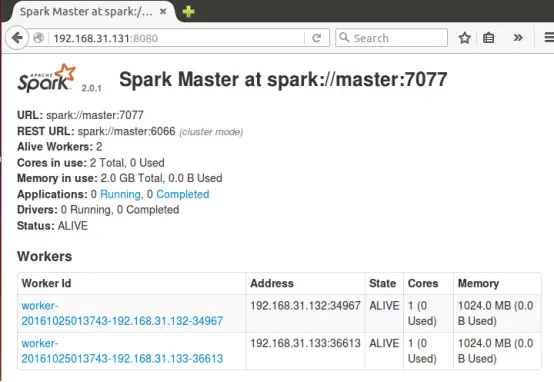Image resolution: width=554 pixels, height=382 pixels.
Task: Open the Running applications link
Action: tap(120, 194)
